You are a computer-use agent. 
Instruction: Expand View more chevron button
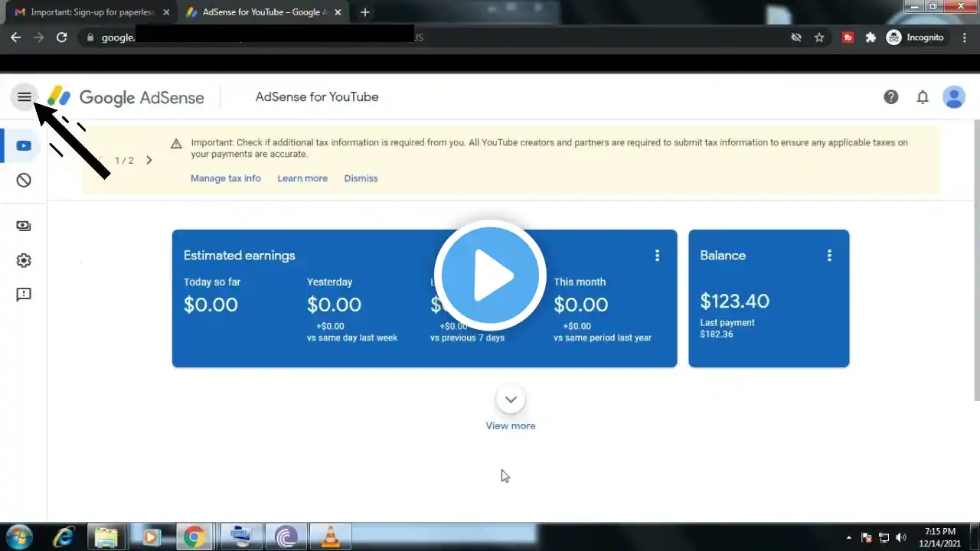tap(511, 399)
